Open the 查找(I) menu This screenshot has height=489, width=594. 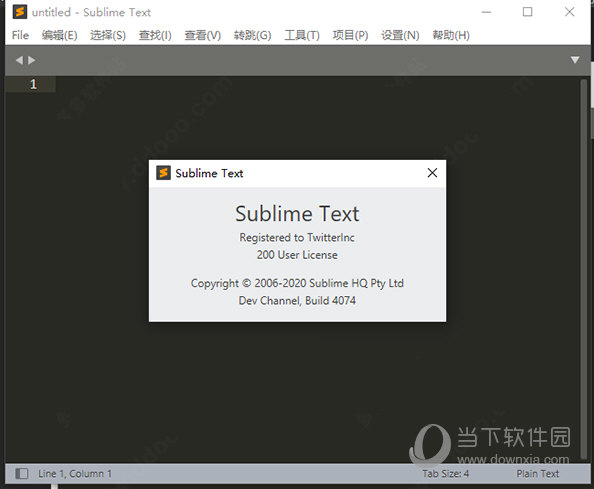pyautogui.click(x=155, y=35)
